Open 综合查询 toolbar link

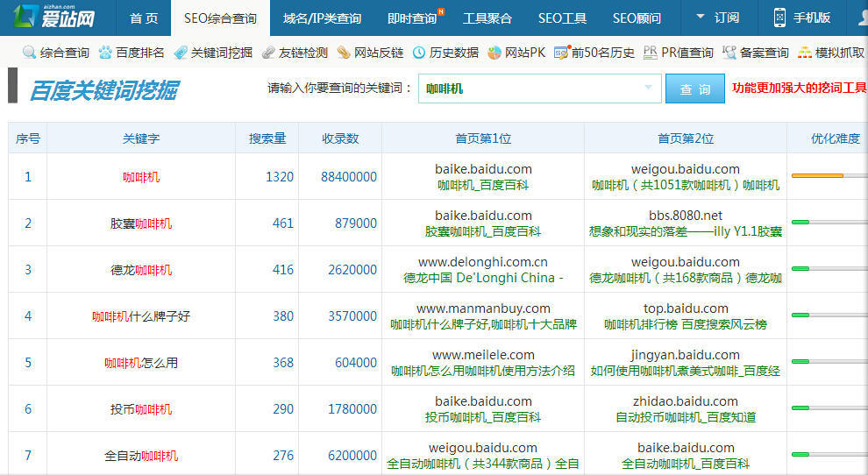click(x=64, y=53)
